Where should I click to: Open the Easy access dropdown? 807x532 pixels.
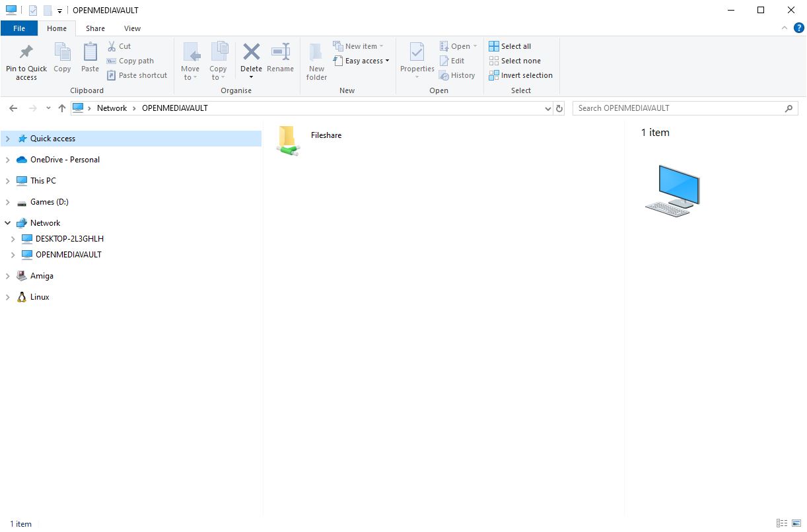click(x=361, y=61)
